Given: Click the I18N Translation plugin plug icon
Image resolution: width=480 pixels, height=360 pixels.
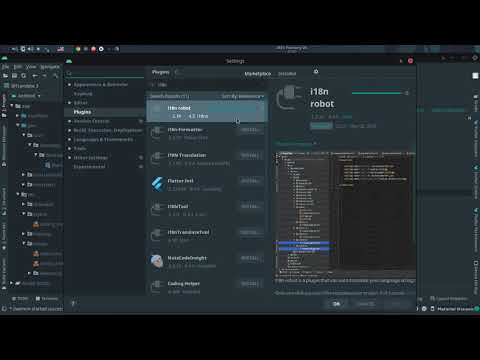Looking at the screenshot, I should [x=157, y=159].
